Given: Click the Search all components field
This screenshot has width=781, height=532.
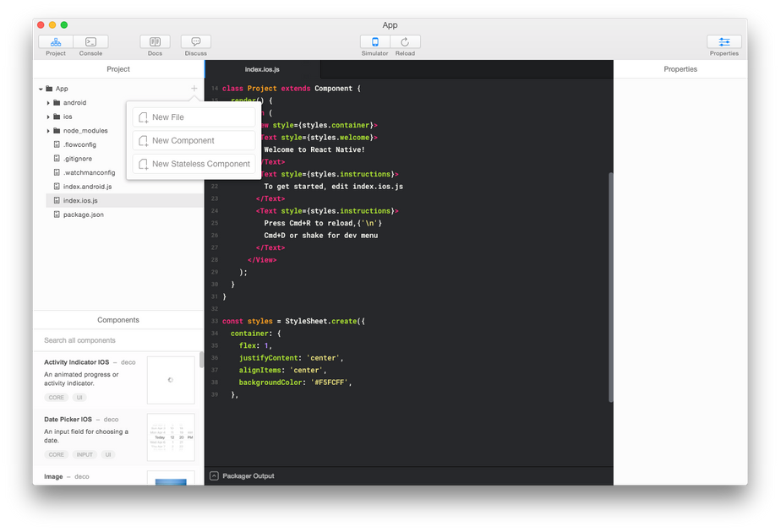Looking at the screenshot, I should coord(117,340).
